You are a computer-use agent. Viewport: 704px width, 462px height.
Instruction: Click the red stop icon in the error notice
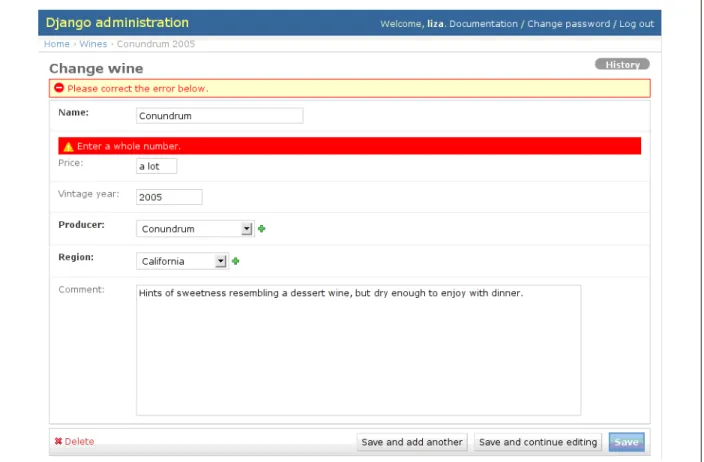click(x=59, y=88)
